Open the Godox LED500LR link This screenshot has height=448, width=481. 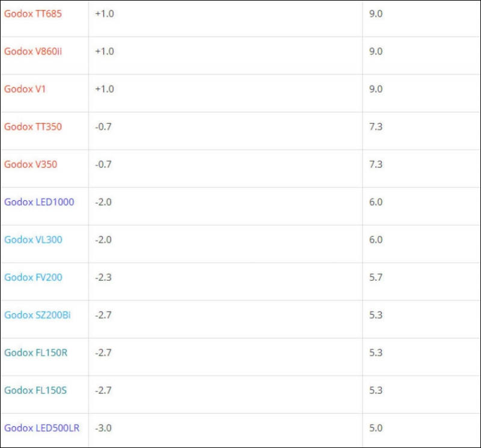pos(41,428)
